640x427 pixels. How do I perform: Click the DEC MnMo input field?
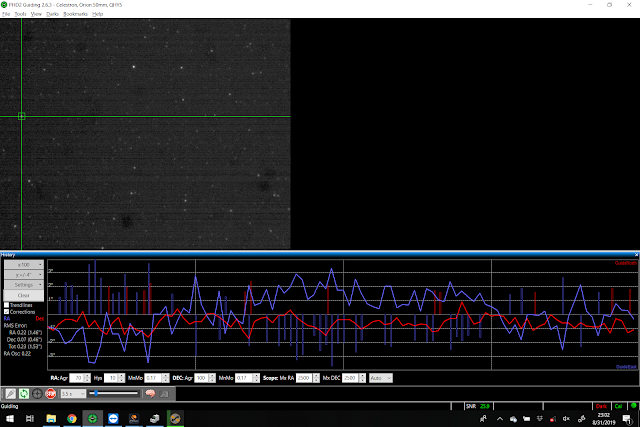tap(244, 378)
